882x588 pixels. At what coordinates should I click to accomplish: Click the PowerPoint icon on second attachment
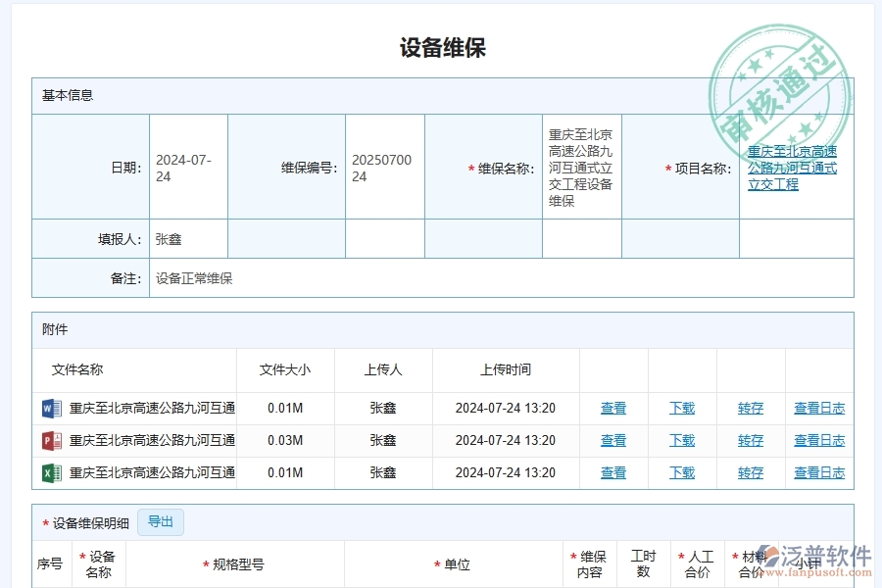(50, 440)
